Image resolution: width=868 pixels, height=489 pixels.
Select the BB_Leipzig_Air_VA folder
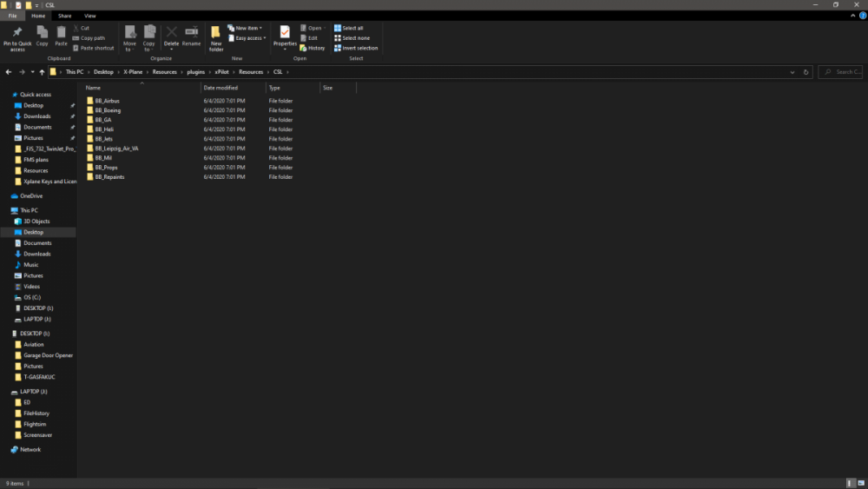point(117,149)
